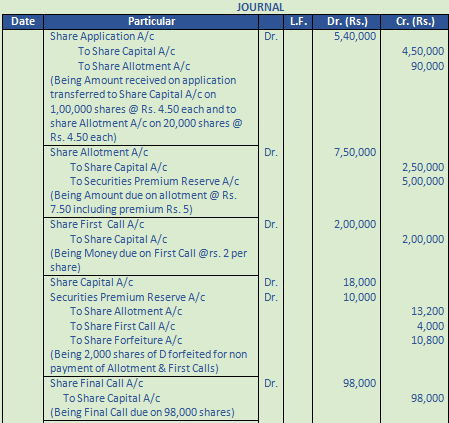Select To Share Allotment A/c crediting 90,000
The width and height of the screenshot is (449, 423).
[x=134, y=66]
